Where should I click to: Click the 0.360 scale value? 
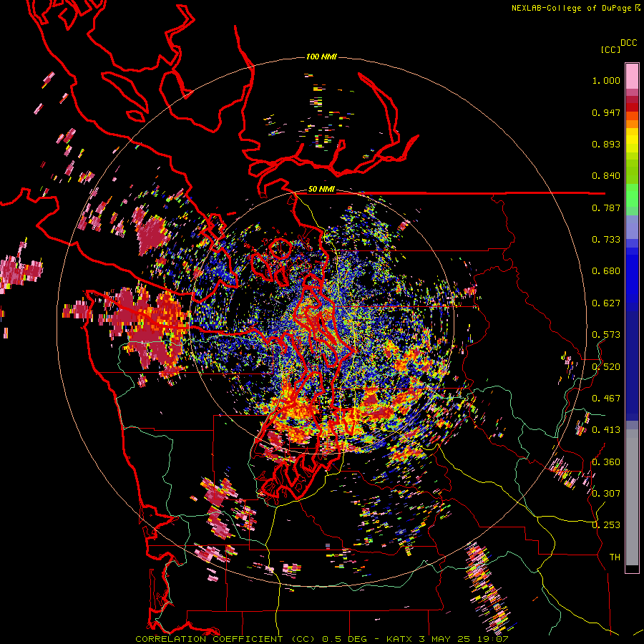[x=606, y=462]
